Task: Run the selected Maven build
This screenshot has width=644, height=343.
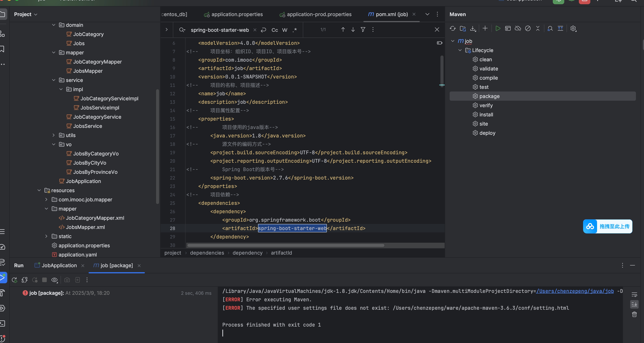Action: [x=498, y=29]
